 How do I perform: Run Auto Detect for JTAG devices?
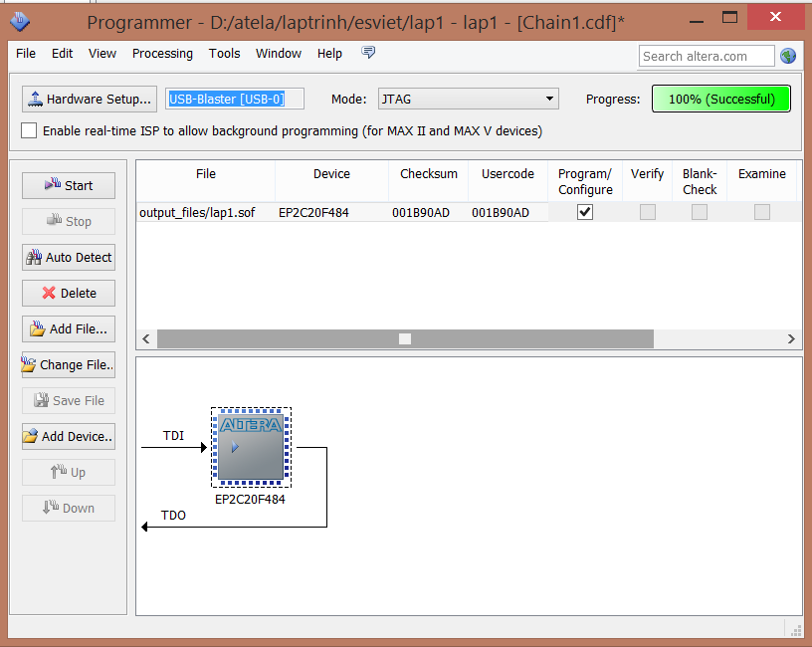[x=69, y=258]
